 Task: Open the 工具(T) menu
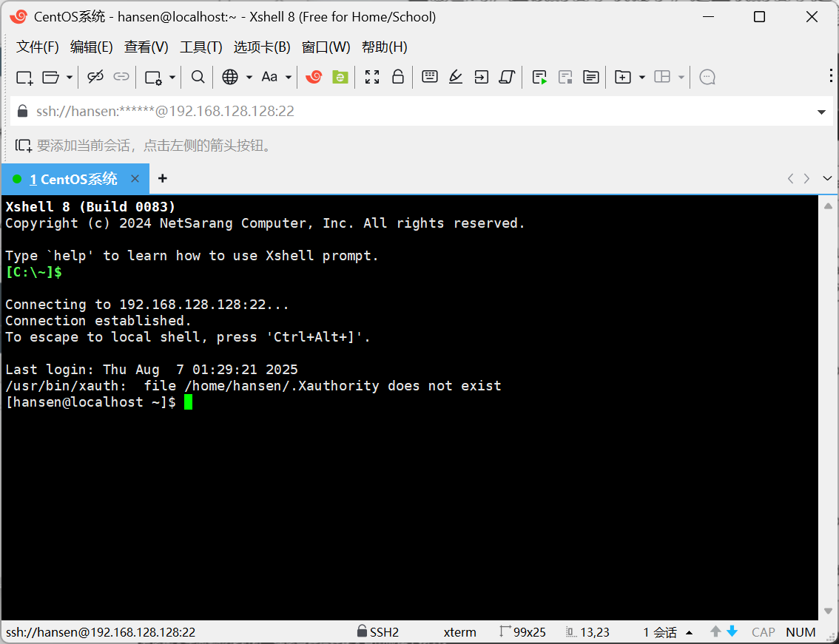[x=201, y=47]
